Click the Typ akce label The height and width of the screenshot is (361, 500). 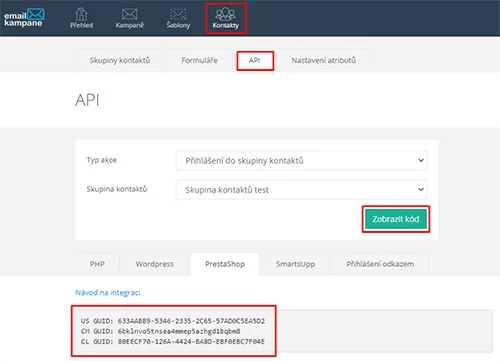click(102, 160)
